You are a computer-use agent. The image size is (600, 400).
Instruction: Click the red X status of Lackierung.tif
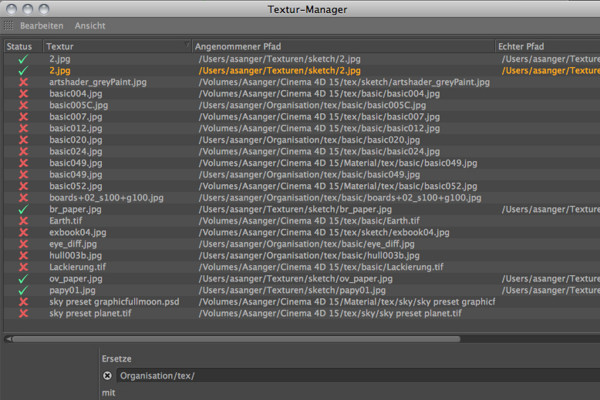[23, 267]
